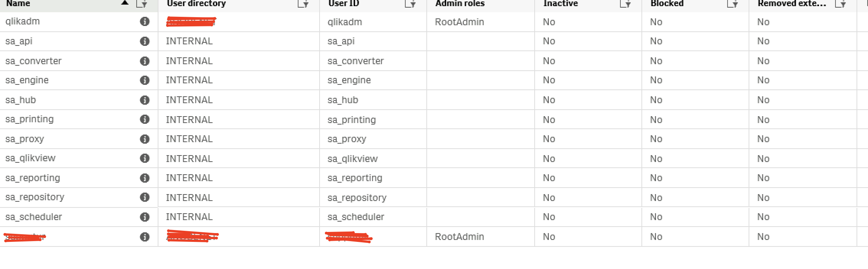
Task: Click info icon for qlikadm user
Action: [145, 21]
